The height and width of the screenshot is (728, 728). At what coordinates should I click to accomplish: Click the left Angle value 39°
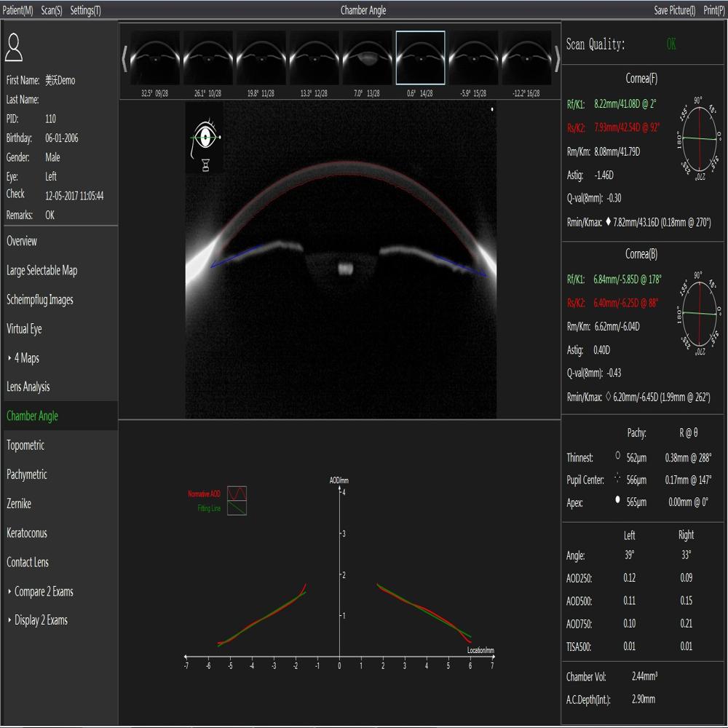(629, 555)
